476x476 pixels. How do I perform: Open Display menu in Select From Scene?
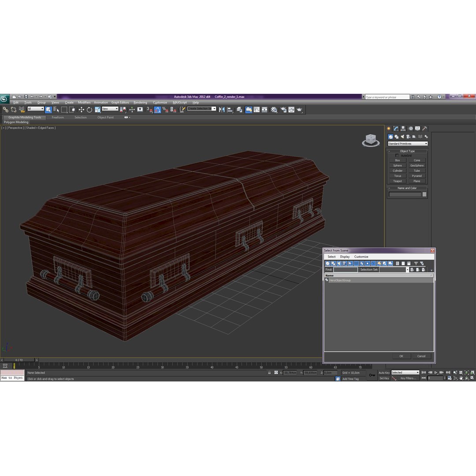click(345, 257)
